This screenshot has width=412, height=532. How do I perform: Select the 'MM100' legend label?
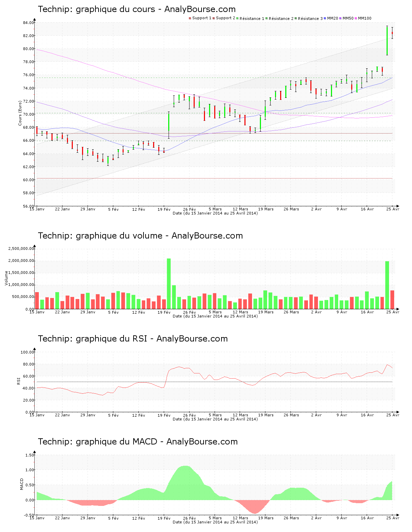pyautogui.click(x=365, y=18)
